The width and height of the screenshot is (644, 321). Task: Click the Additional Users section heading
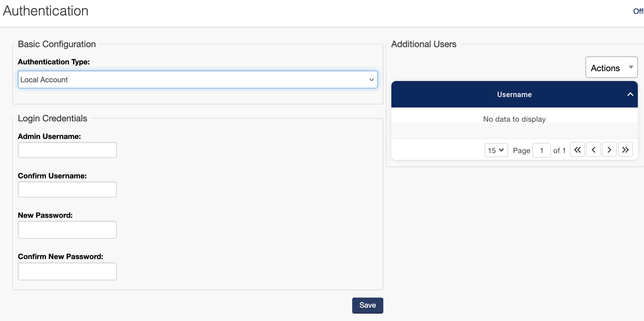click(x=424, y=44)
